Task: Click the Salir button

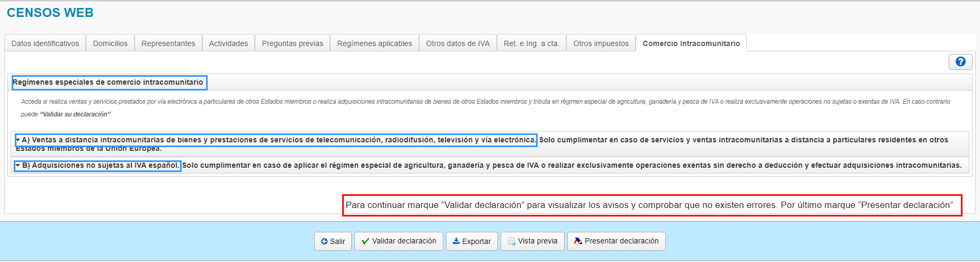Action: [333, 241]
